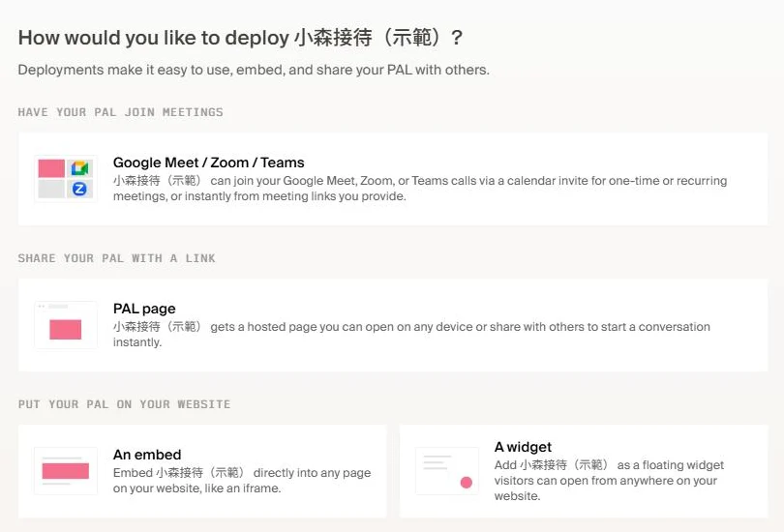Click the iframe description under An embed

click(x=242, y=480)
